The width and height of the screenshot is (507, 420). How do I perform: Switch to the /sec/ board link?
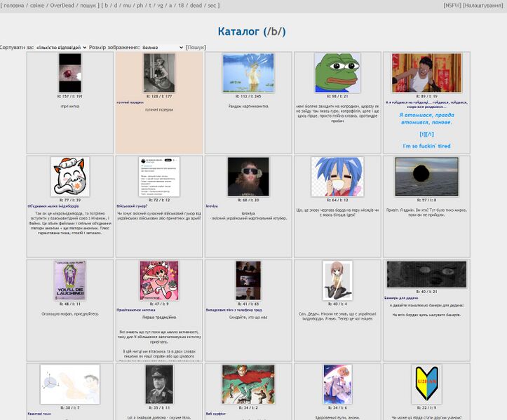pyautogui.click(x=212, y=6)
